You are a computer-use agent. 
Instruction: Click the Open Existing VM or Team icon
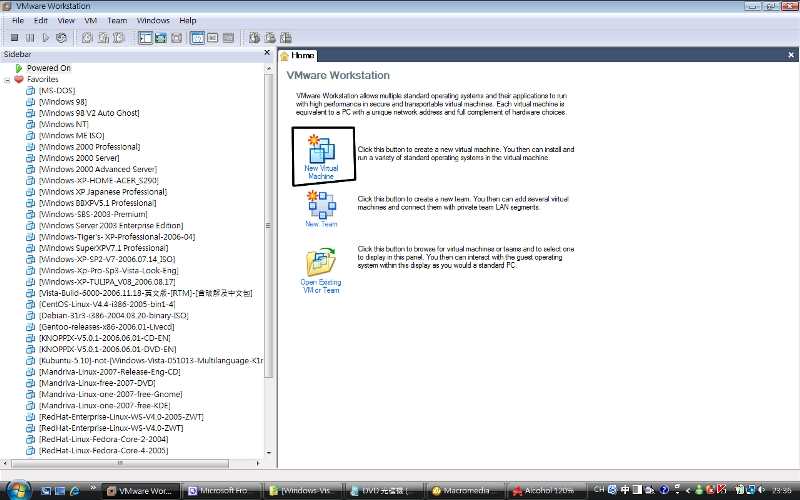tap(321, 262)
